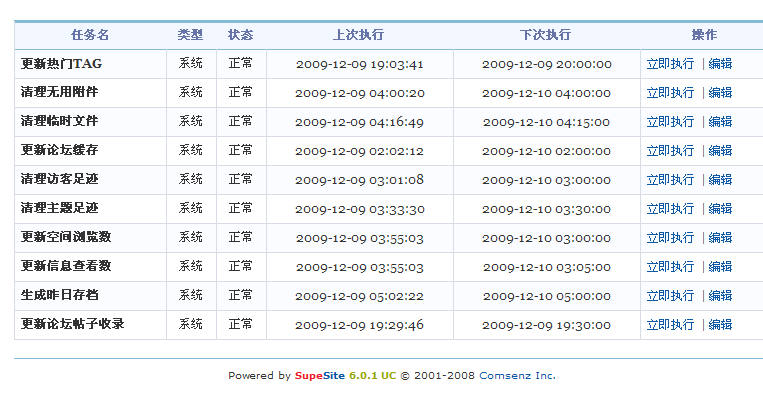Click next run time 2009-12-09 20:00:00
This screenshot has height=396, width=763.
tap(546, 64)
